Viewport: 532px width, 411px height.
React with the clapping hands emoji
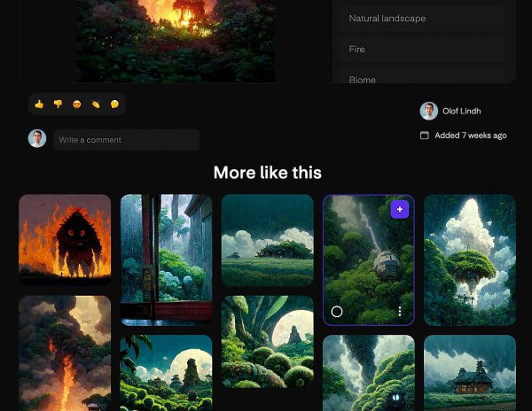pos(96,105)
